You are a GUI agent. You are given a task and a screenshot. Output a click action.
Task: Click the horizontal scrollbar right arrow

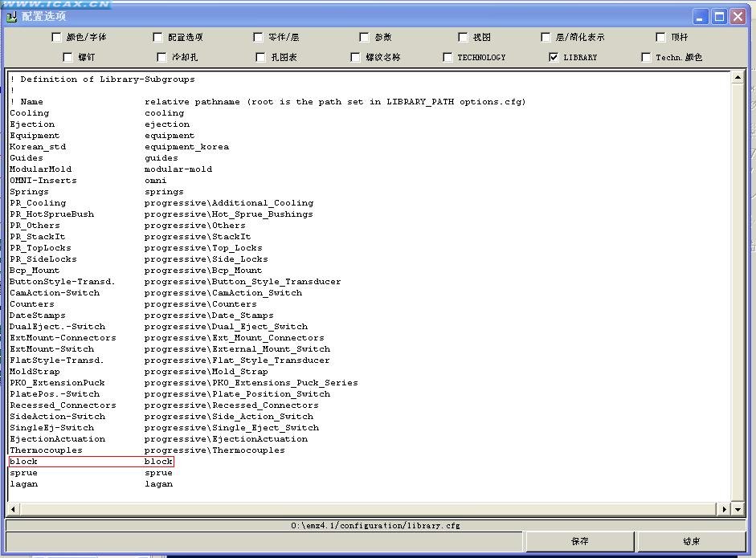coord(724,509)
